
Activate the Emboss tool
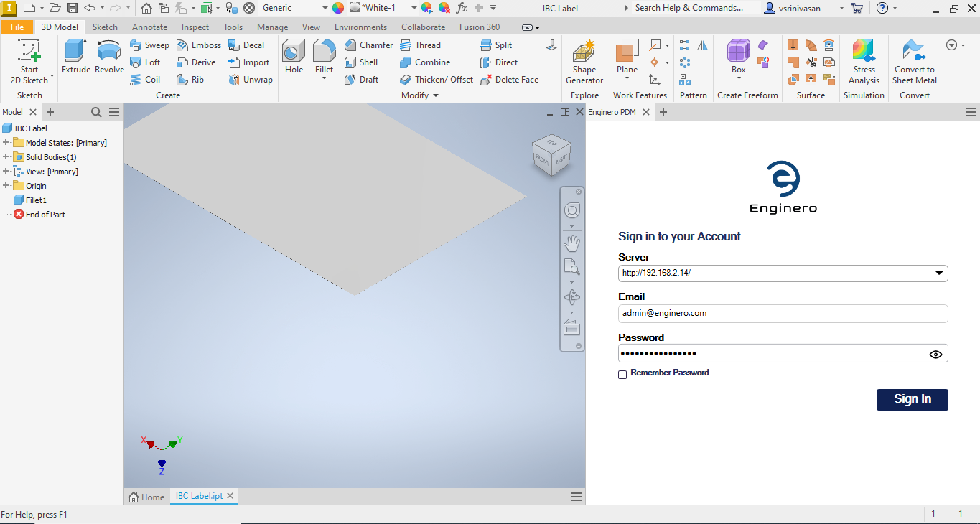pos(199,45)
